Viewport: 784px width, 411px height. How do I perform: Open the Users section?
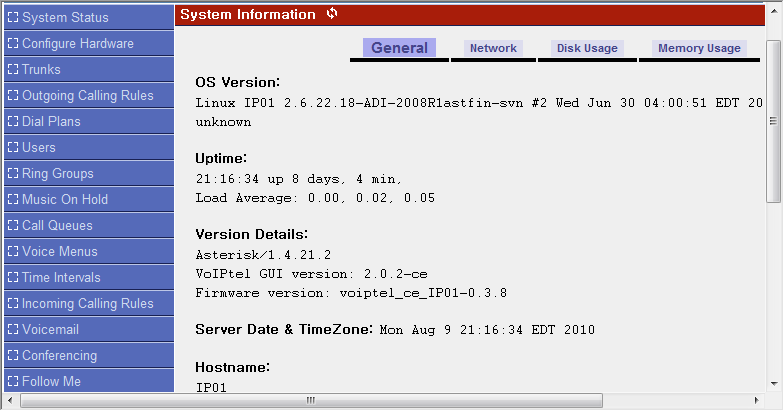tap(89, 147)
